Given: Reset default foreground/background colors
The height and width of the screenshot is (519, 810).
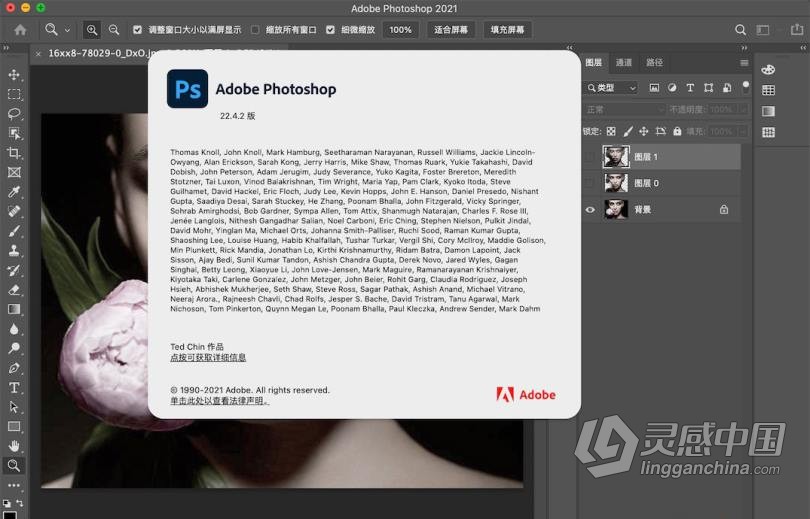Looking at the screenshot, I should [x=6, y=502].
